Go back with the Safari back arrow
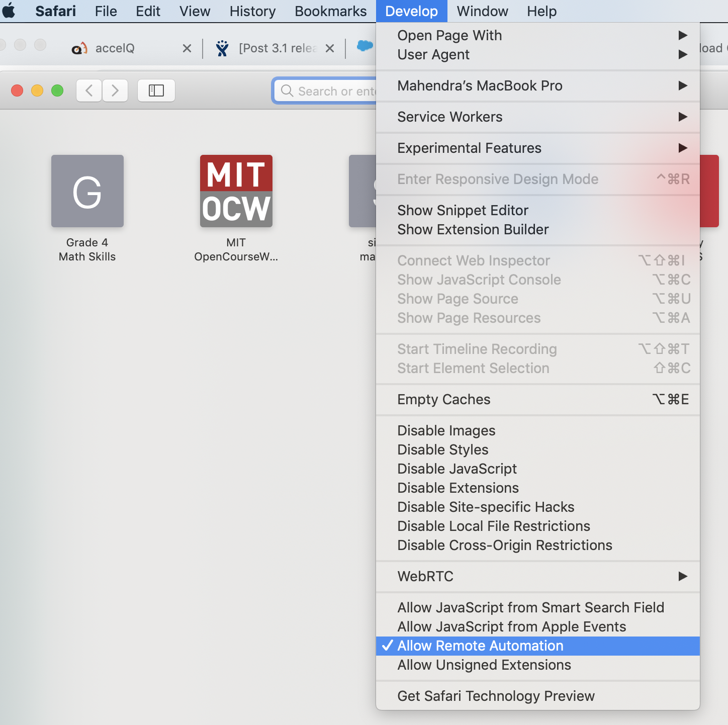 pyautogui.click(x=89, y=90)
